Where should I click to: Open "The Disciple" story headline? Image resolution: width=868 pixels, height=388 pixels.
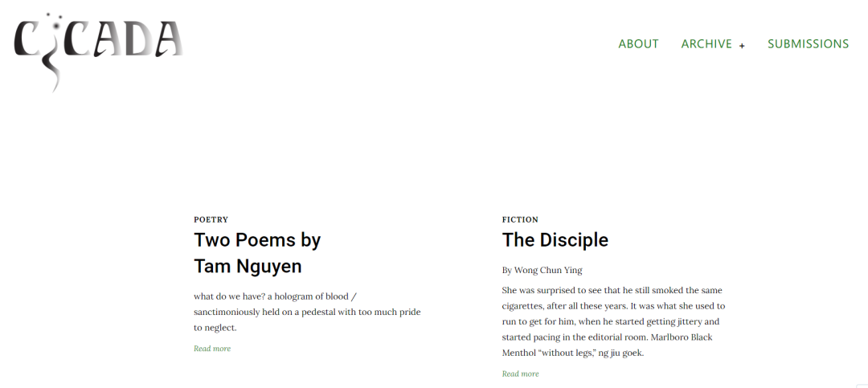pos(555,240)
